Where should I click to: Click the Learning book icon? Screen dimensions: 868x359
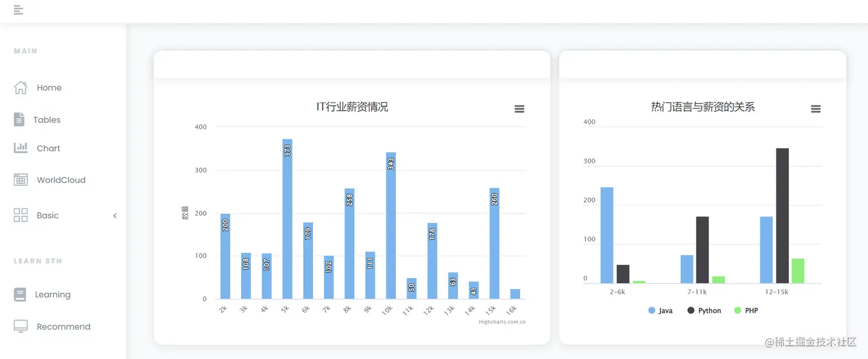pyautogui.click(x=20, y=295)
